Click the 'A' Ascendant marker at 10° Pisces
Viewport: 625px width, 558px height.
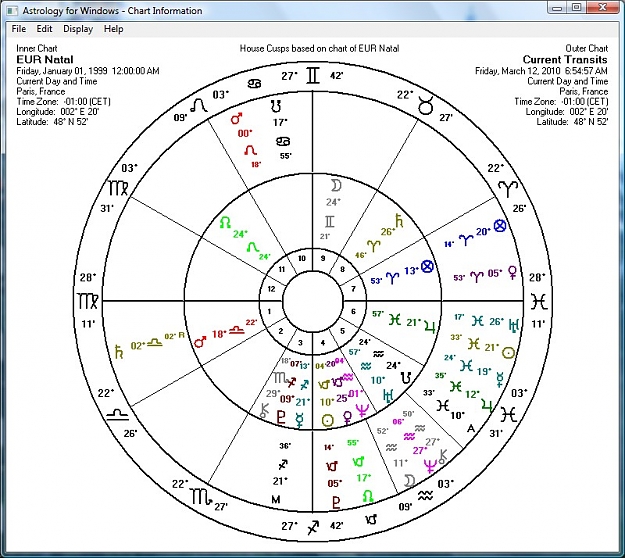pyautogui.click(x=471, y=428)
